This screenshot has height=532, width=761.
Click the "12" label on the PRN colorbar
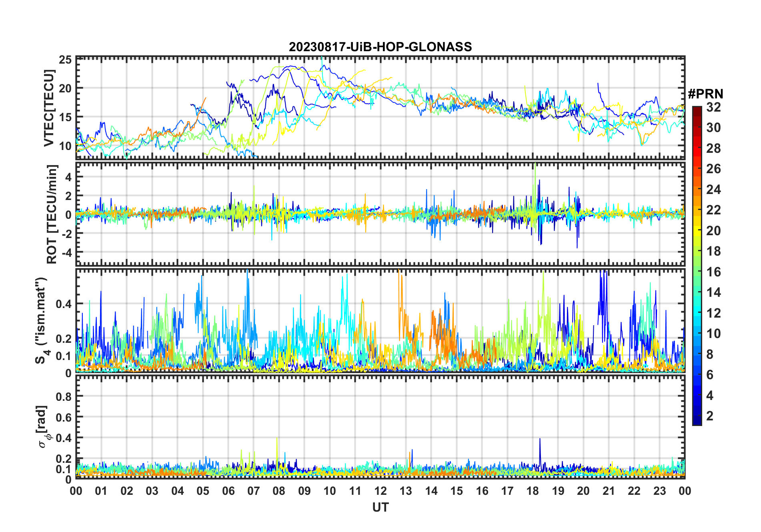pyautogui.click(x=713, y=313)
